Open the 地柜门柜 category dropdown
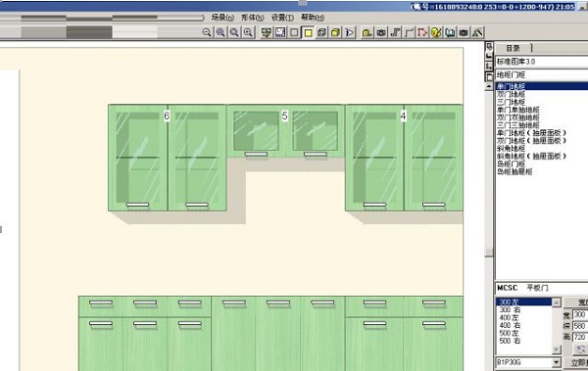The width and height of the screenshot is (588, 371). click(542, 75)
